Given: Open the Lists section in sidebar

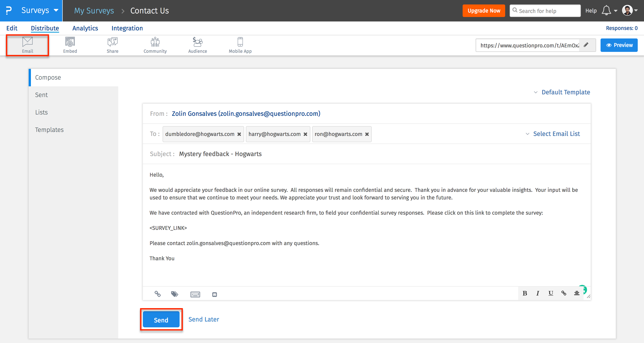Looking at the screenshot, I should coord(74,113).
